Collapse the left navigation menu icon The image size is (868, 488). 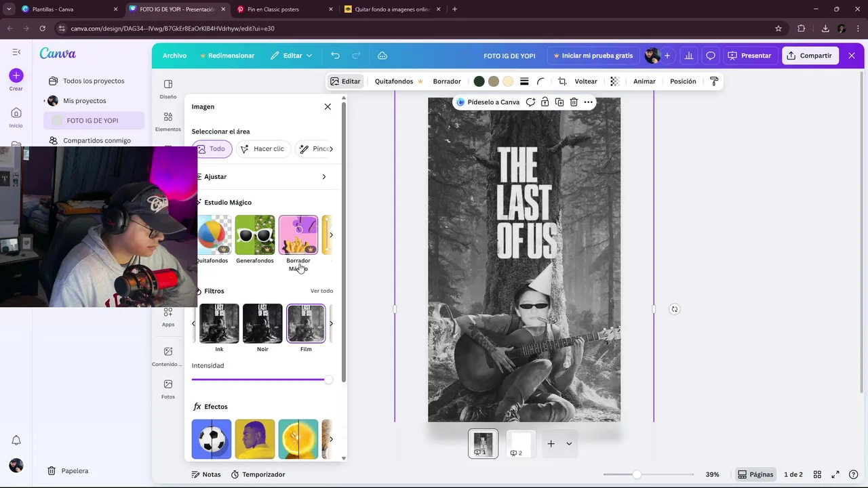[16, 52]
